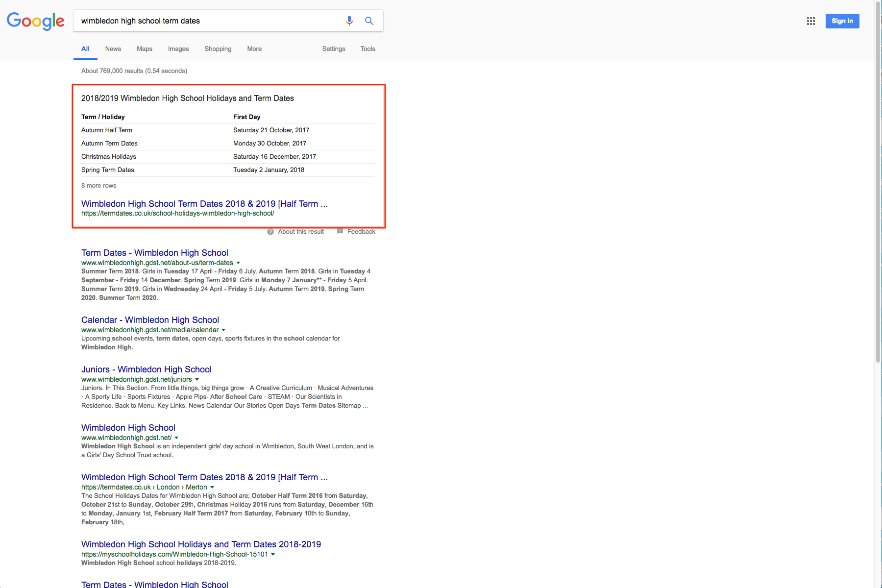Open the featured snippet termdates.co.uk title link
The height and width of the screenshot is (588, 882).
pos(204,204)
